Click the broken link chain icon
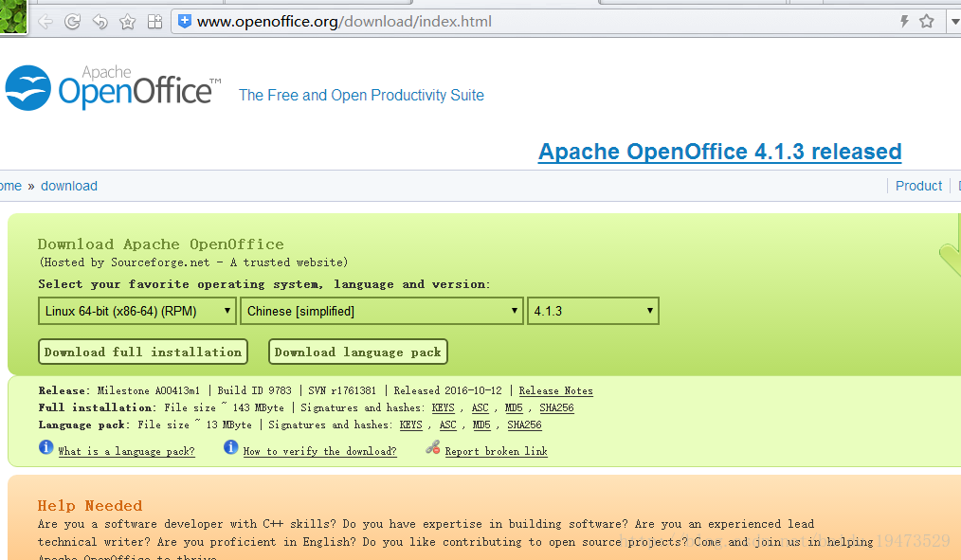The image size is (961, 560). click(x=433, y=447)
